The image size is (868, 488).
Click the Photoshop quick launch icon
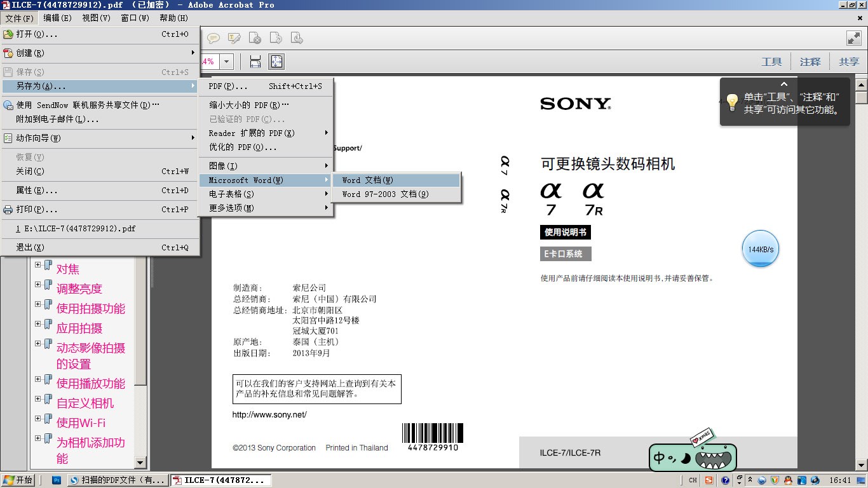[56, 480]
